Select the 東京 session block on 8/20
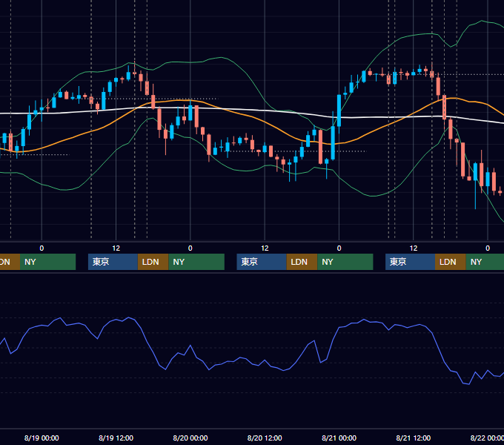The width and height of the screenshot is (504, 445). click(x=262, y=262)
